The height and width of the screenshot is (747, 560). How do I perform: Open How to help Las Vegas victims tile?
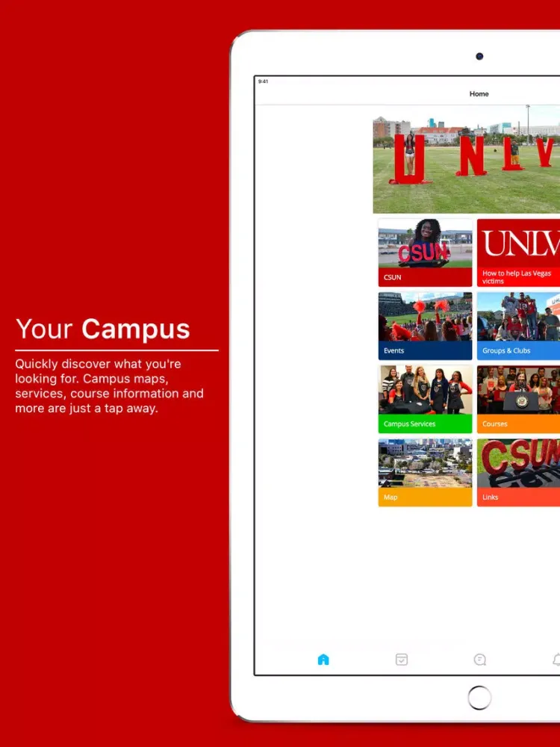[519, 252]
